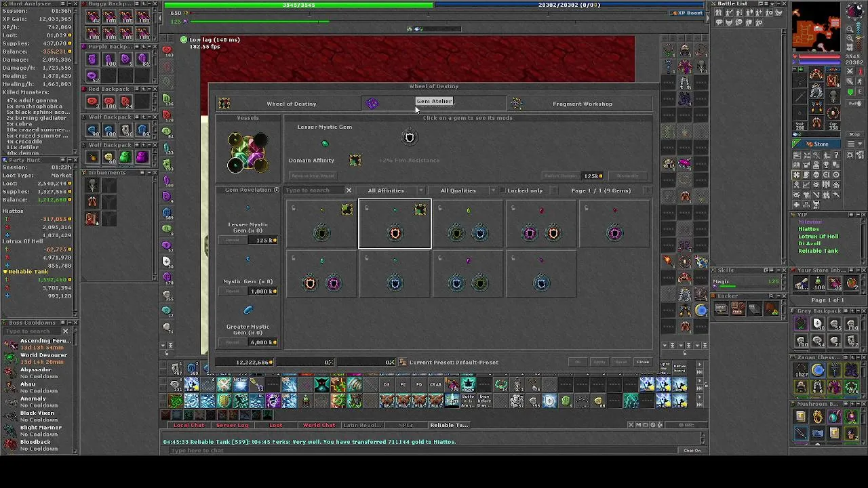Switch to the World Chat tab

[319, 425]
